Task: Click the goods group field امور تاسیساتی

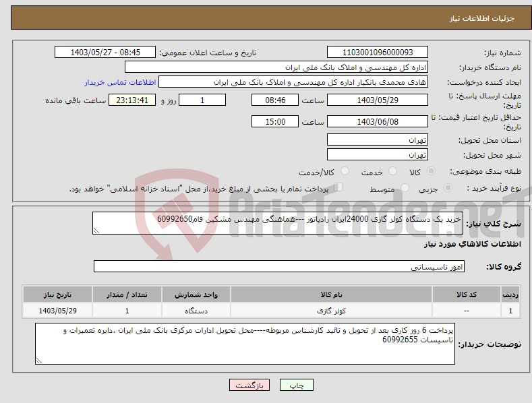Action: 279,267
